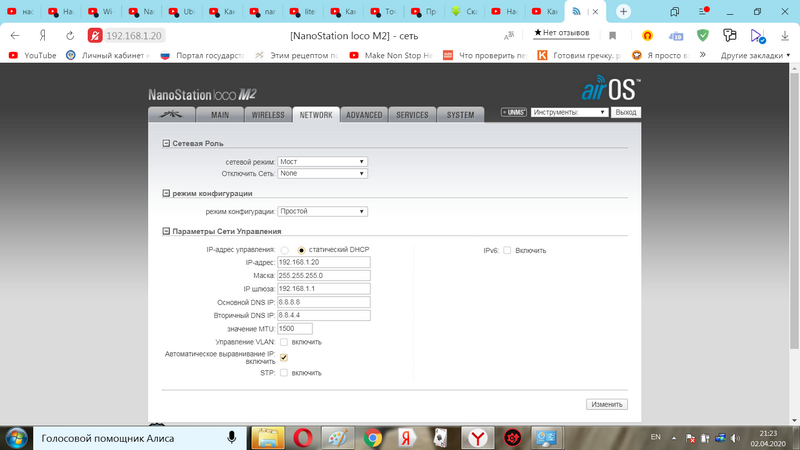
Task: Collapse the режим конфигурации section
Action: (x=166, y=193)
